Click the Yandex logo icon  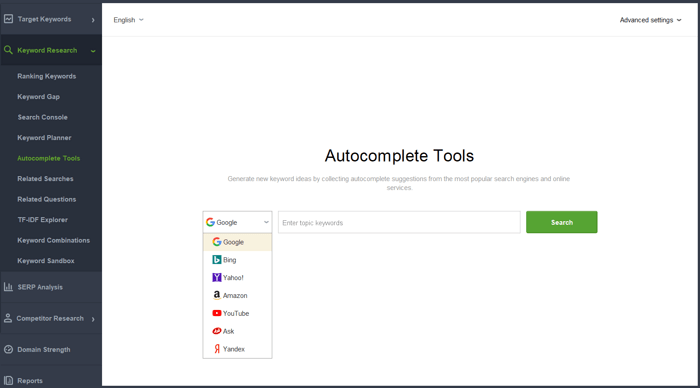[x=217, y=349]
